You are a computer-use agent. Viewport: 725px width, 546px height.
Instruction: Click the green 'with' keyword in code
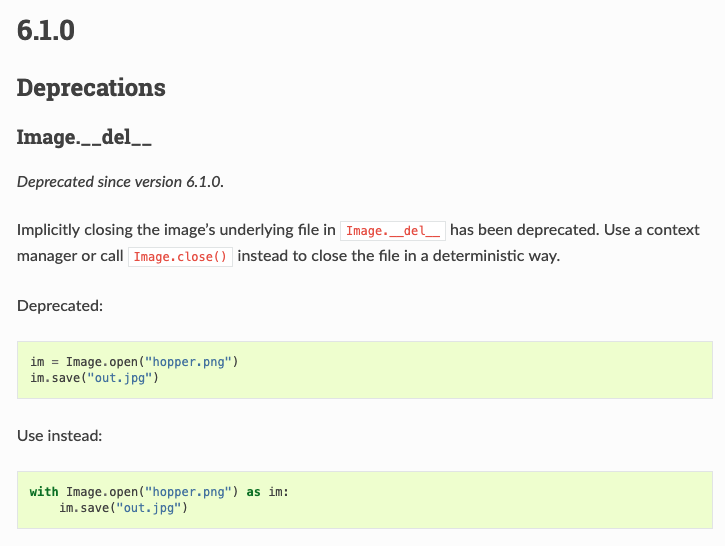[44, 491]
